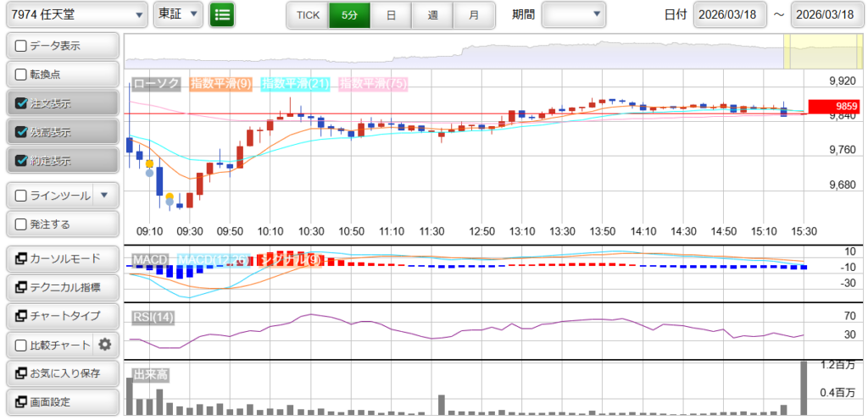Viewport: 868px width, 420px height.
Task: Switch to the TICK timeframe tab
Action: [307, 15]
